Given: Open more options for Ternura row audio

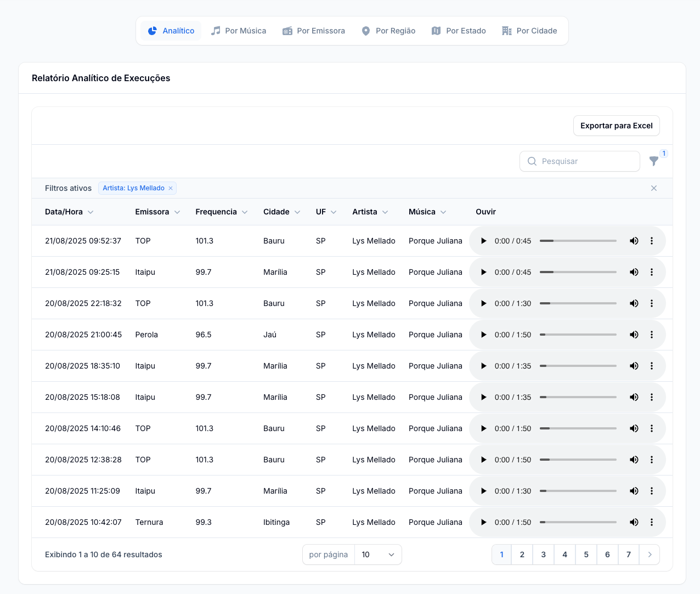Looking at the screenshot, I should tap(651, 522).
